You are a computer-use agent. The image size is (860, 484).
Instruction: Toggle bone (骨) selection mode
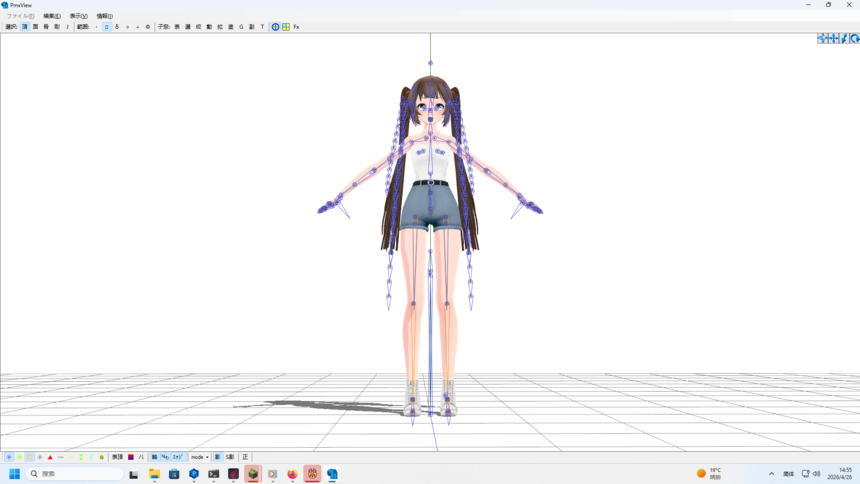click(x=46, y=26)
